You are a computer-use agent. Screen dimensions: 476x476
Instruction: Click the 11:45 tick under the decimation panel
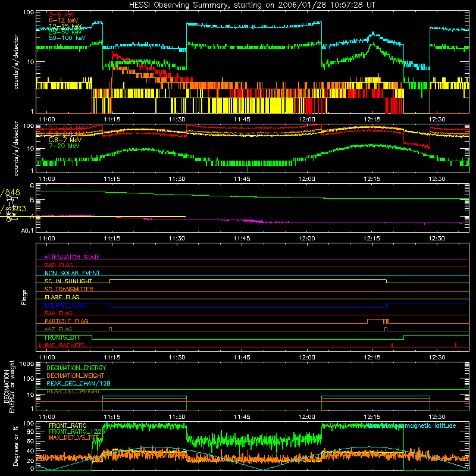(242, 417)
